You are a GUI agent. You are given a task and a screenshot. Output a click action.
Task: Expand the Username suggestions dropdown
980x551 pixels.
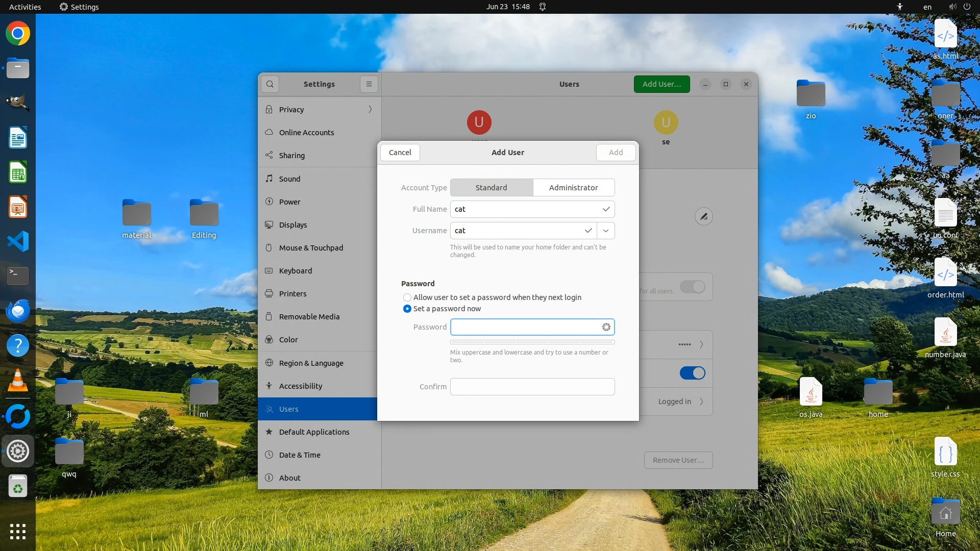pos(606,231)
